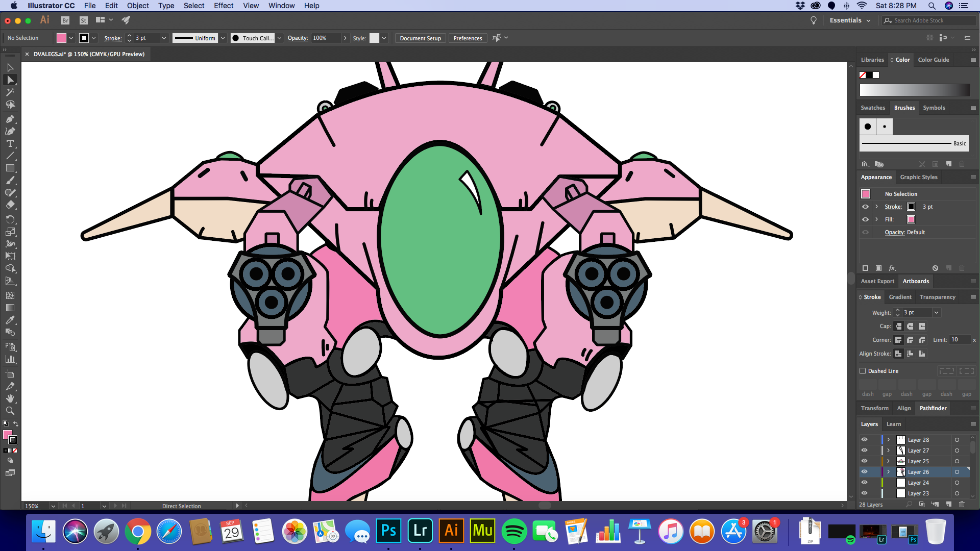Open the Effect menu

pos(224,6)
